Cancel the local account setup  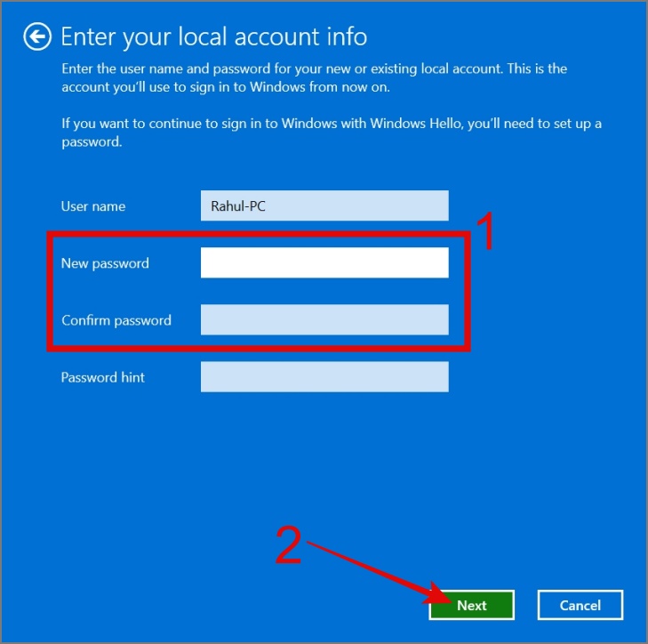580,605
